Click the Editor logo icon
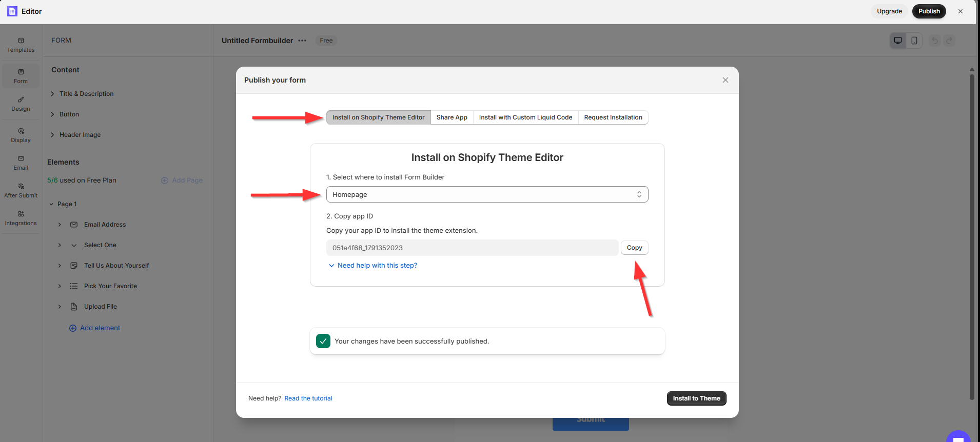980x442 pixels. pos(12,11)
